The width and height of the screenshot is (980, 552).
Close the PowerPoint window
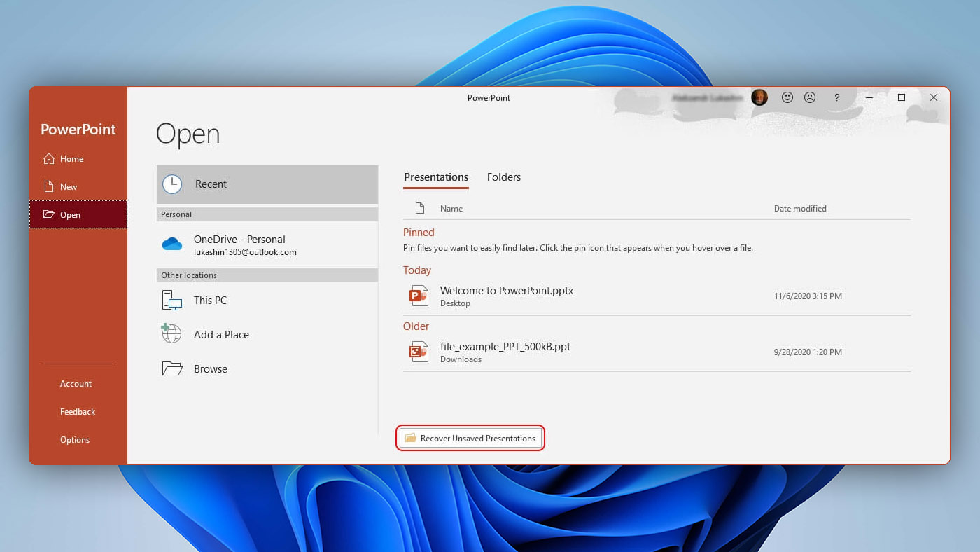[934, 98]
